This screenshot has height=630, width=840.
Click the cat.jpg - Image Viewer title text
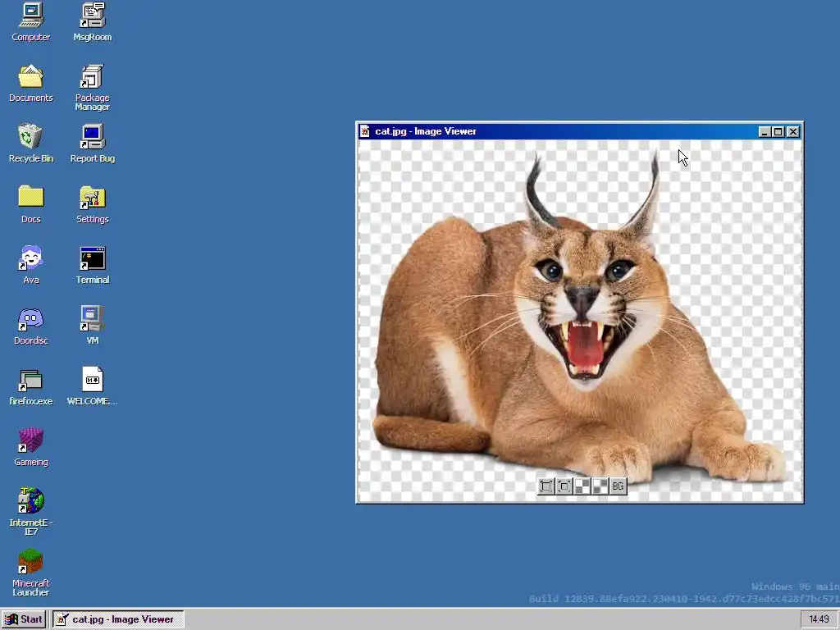click(x=426, y=131)
